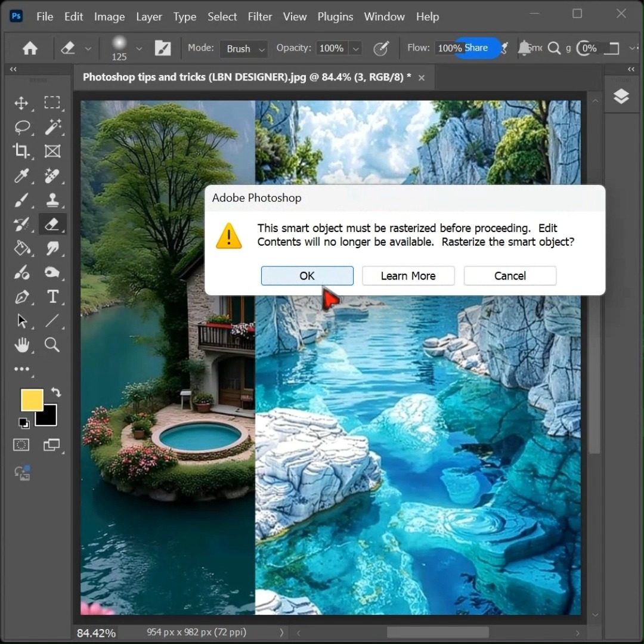This screenshot has width=644, height=644.
Task: Select the Path Selection tool
Action: click(x=21, y=321)
